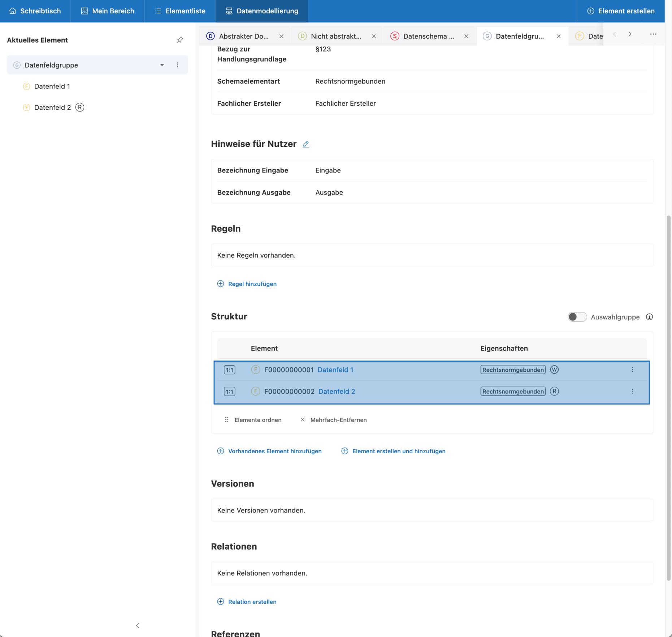The width and height of the screenshot is (672, 637).
Task: Open the row menu for Datenfeld 1
Action: click(632, 370)
